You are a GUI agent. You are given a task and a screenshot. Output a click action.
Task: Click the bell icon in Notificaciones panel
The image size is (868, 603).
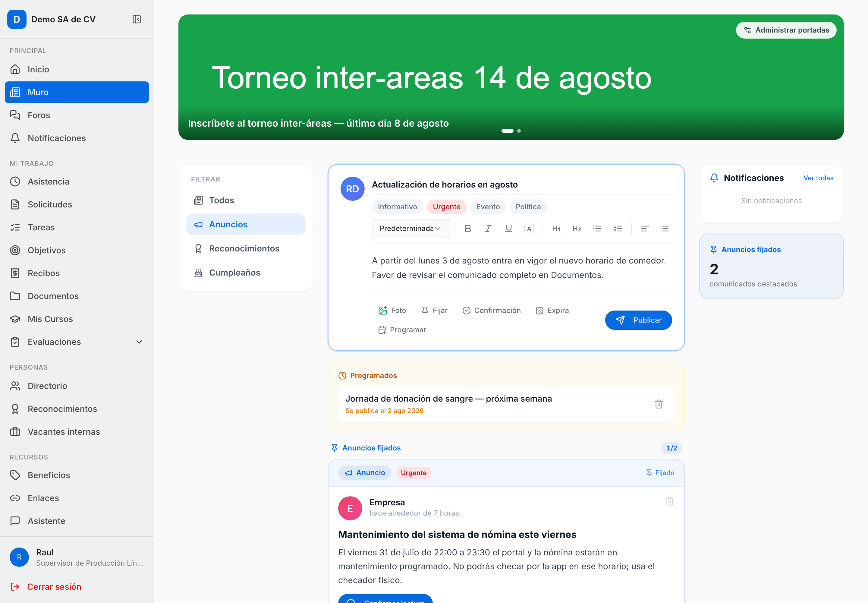coord(714,178)
